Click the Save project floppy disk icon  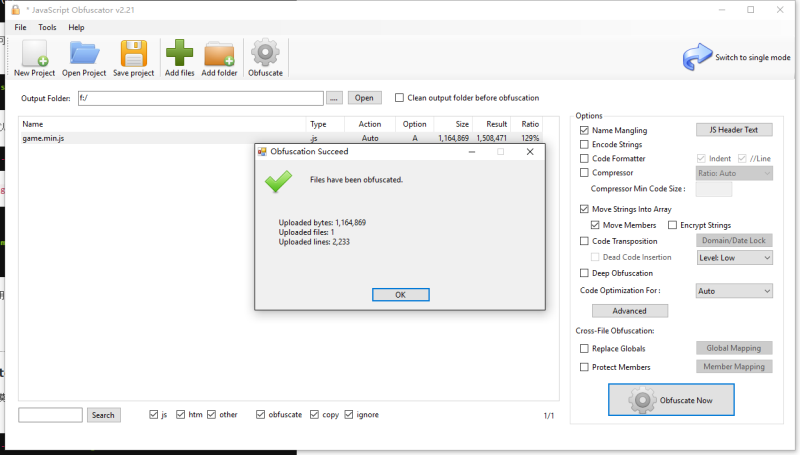tap(134, 54)
